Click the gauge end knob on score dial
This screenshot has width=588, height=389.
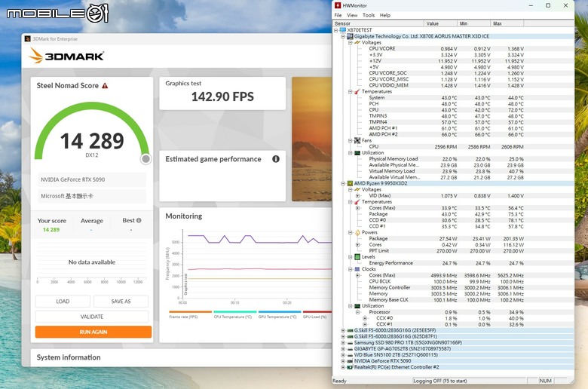146,159
